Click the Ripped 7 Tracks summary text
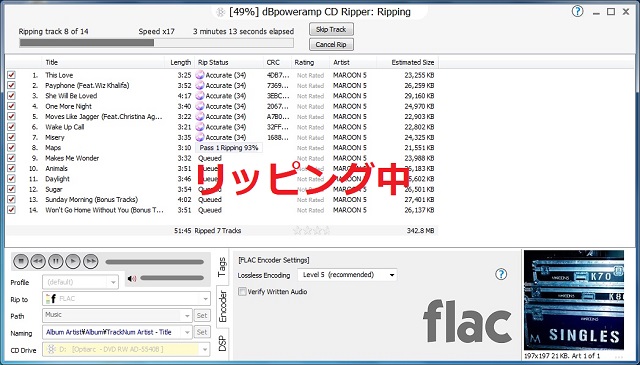This screenshot has width=640, height=365. click(218, 231)
